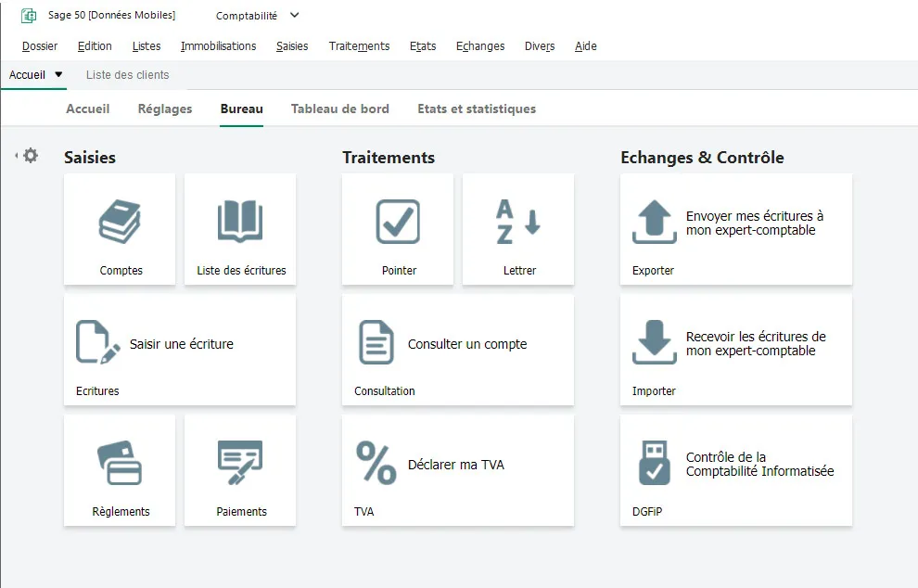The height and width of the screenshot is (588, 918).
Task: Open DGFiP USB key control icon
Action: click(x=654, y=463)
